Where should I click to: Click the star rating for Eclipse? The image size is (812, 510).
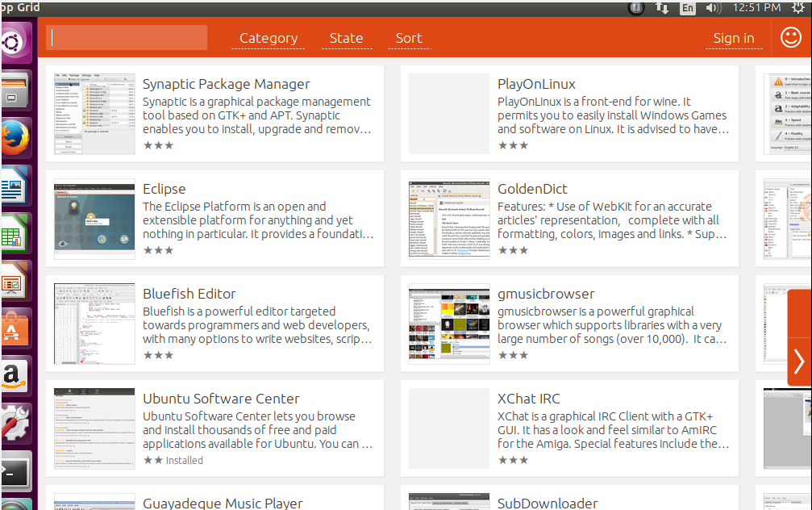tap(159, 250)
